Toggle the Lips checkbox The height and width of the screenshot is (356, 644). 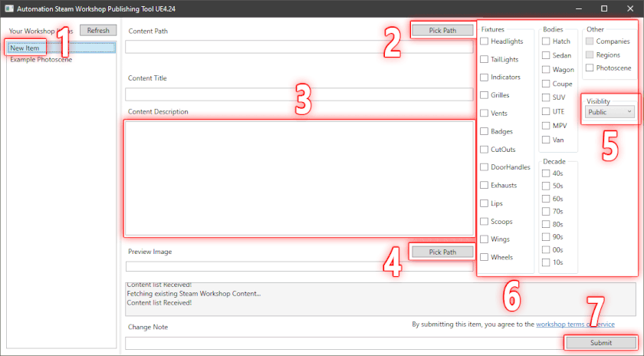click(485, 203)
